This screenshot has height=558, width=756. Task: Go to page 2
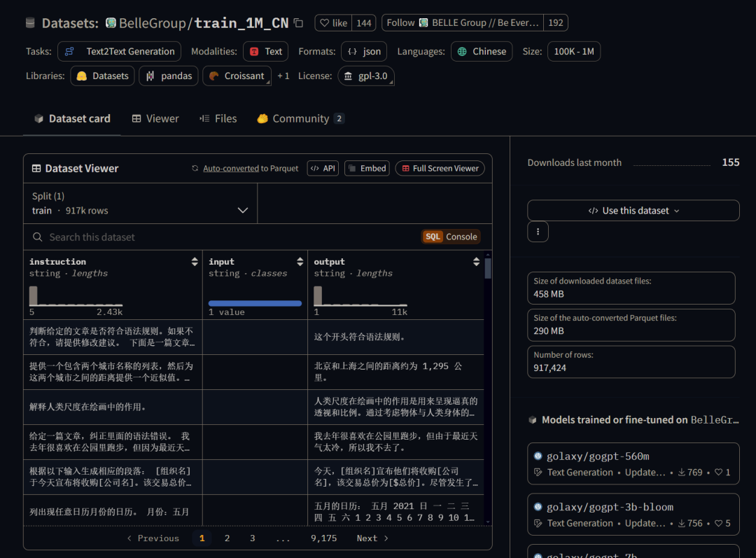point(227,538)
